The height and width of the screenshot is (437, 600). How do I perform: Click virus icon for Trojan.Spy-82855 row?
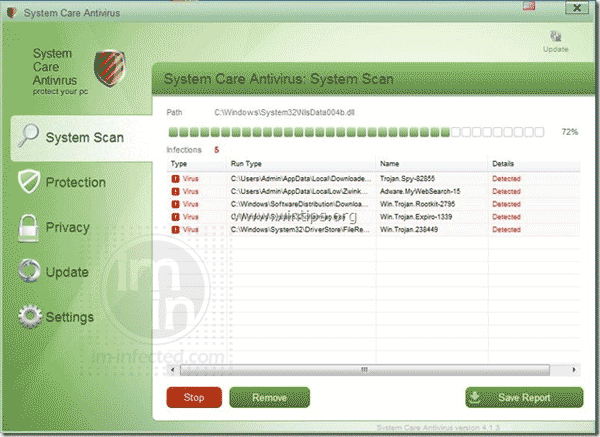175,179
